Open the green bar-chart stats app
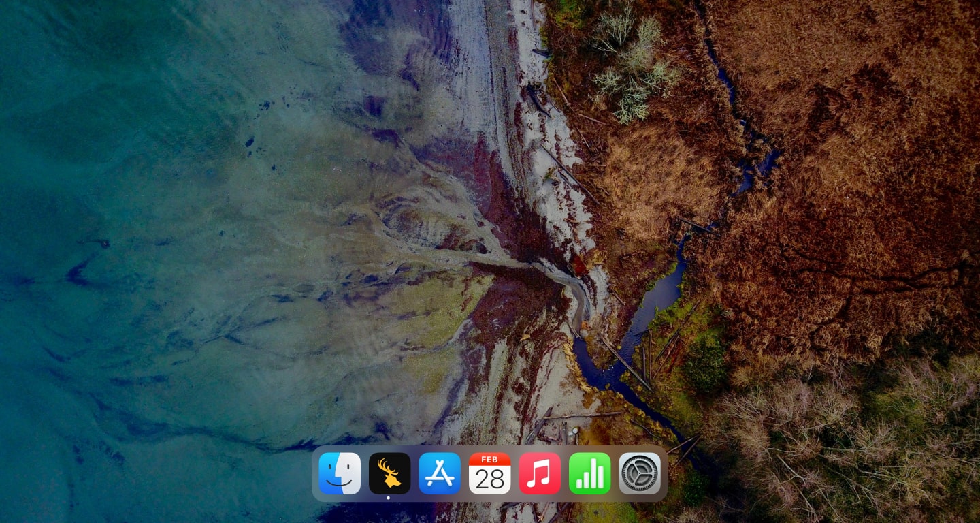The image size is (980, 523). (x=589, y=473)
